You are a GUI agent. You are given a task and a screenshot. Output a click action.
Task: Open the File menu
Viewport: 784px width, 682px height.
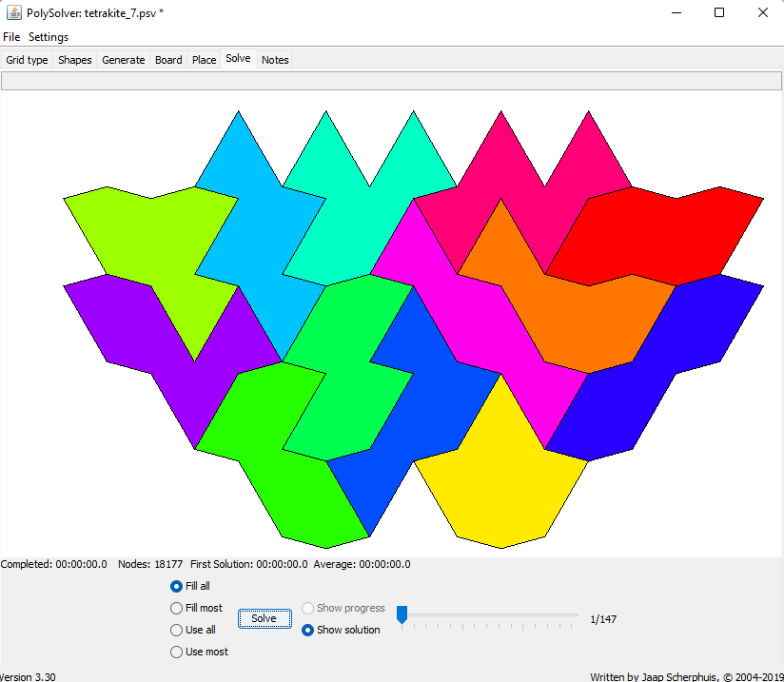[11, 37]
